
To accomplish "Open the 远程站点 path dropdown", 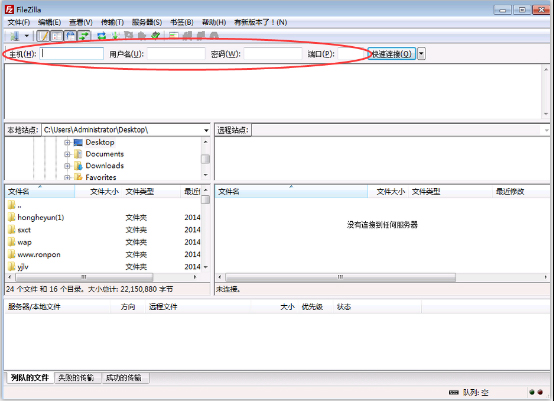I will click(546, 130).
